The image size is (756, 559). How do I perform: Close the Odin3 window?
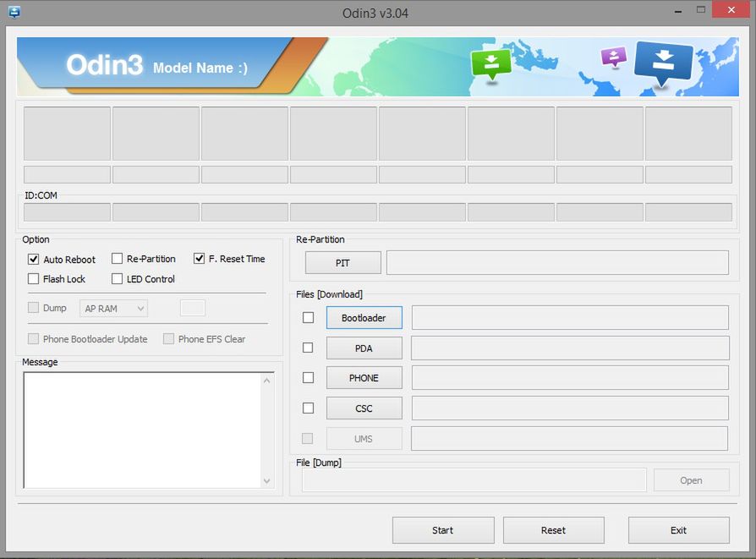pos(731,10)
